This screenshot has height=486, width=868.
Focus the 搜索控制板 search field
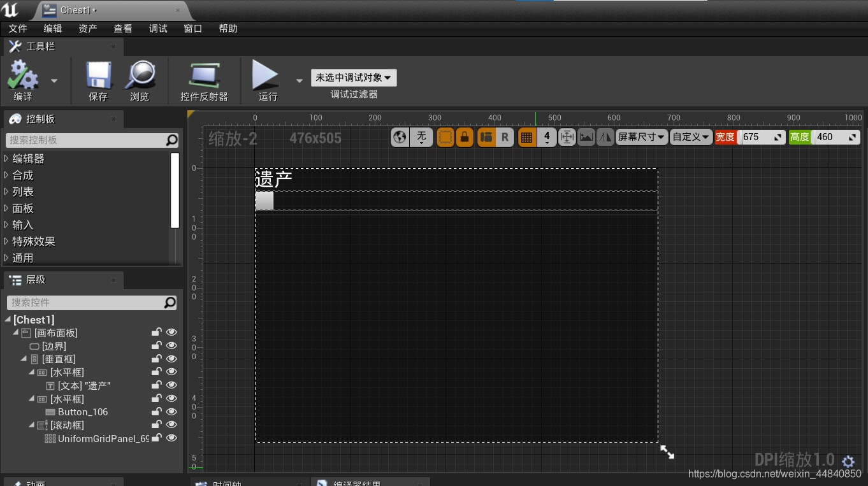point(92,139)
